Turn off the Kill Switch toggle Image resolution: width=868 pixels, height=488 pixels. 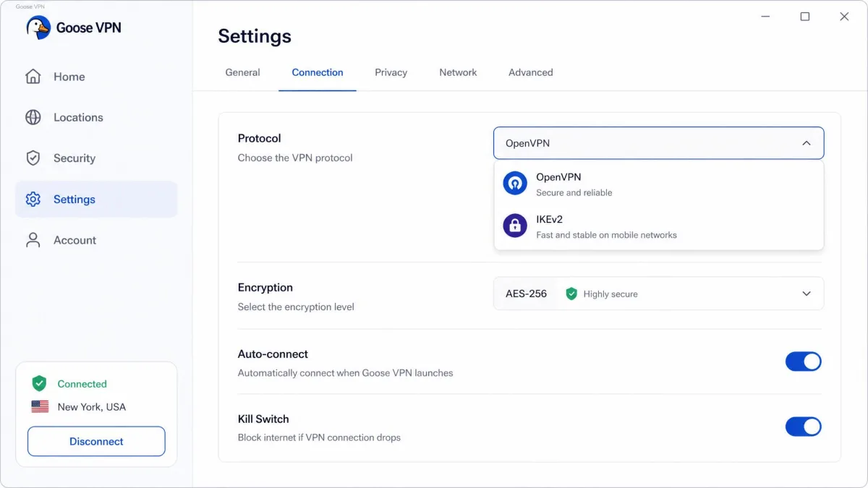pyautogui.click(x=804, y=427)
